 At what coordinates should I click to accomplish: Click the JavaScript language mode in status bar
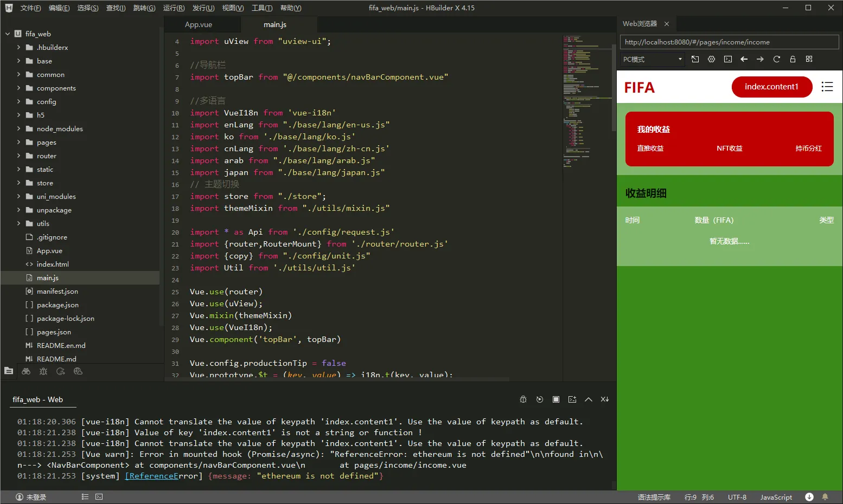coord(776,497)
